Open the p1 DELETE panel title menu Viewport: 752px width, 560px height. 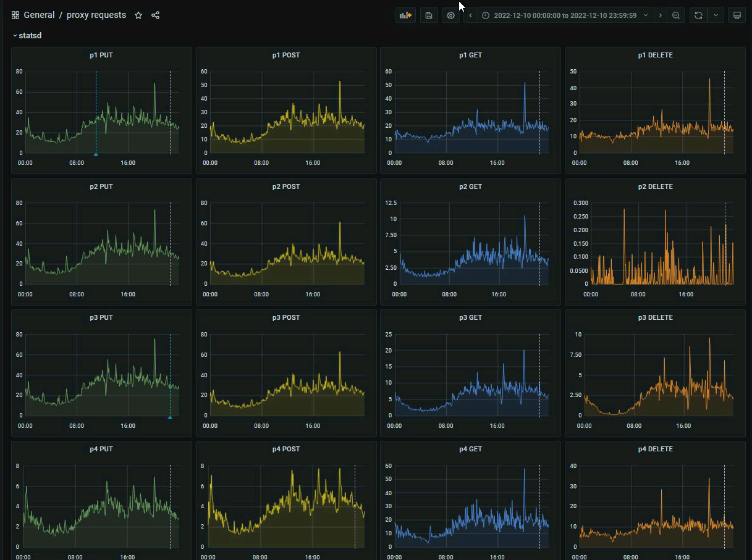(656, 55)
